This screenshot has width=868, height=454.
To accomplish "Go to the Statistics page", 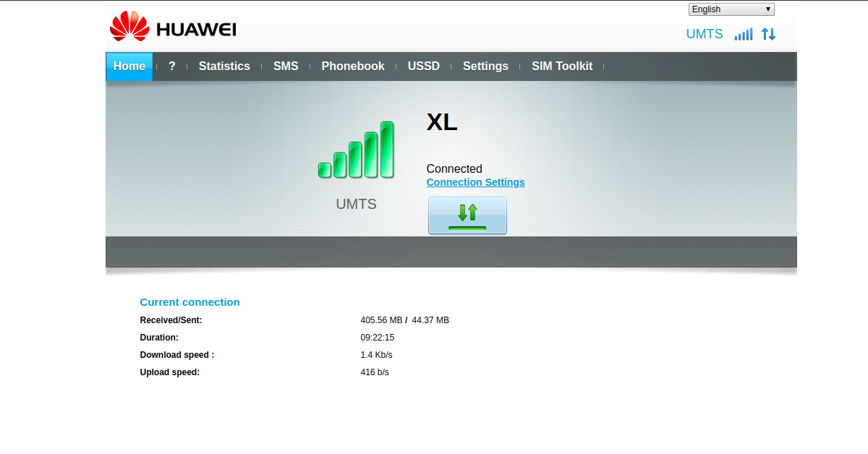I will coord(224,66).
